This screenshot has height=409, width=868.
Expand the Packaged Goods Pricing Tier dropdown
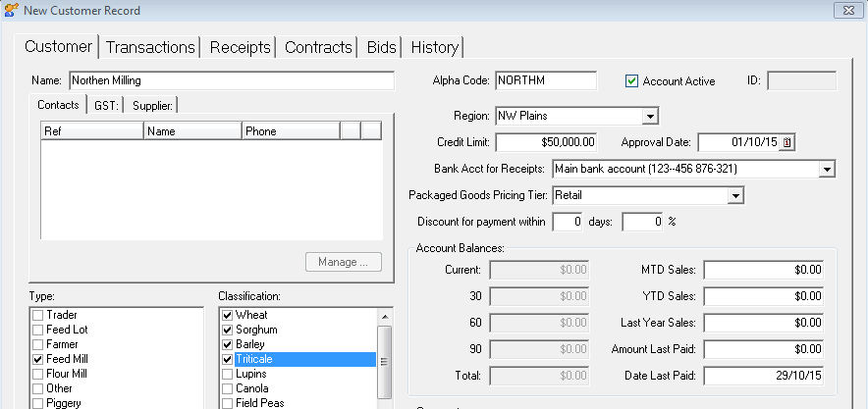[734, 196]
